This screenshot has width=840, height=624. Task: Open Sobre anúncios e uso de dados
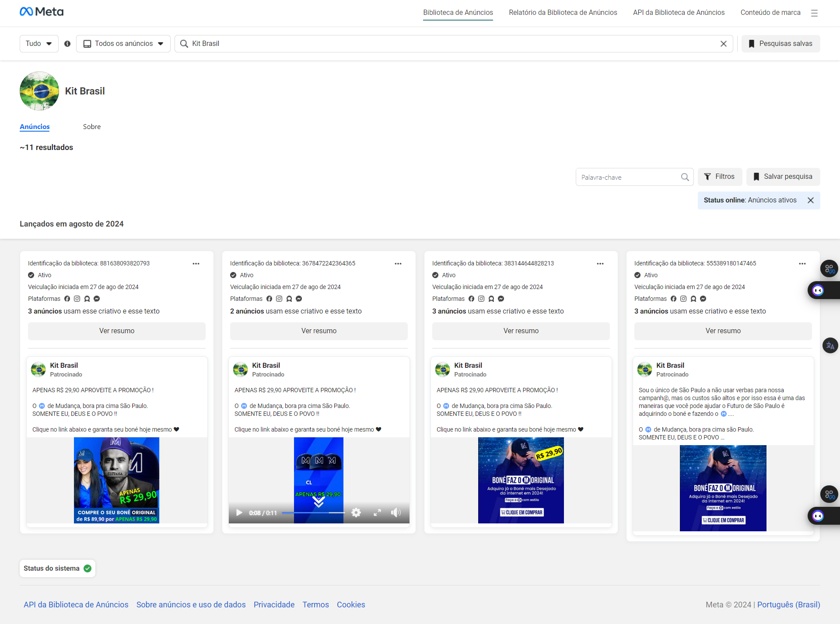tap(191, 605)
